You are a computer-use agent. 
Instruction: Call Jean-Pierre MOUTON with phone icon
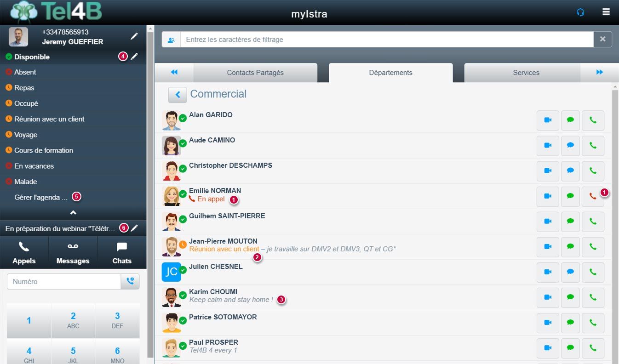coord(593,247)
